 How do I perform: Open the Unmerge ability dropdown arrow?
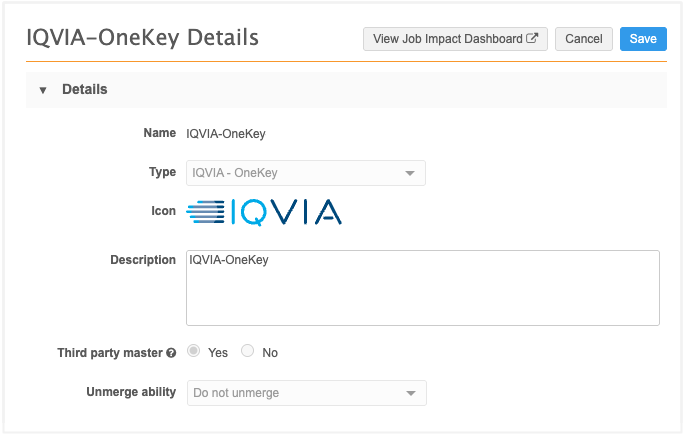pos(409,393)
